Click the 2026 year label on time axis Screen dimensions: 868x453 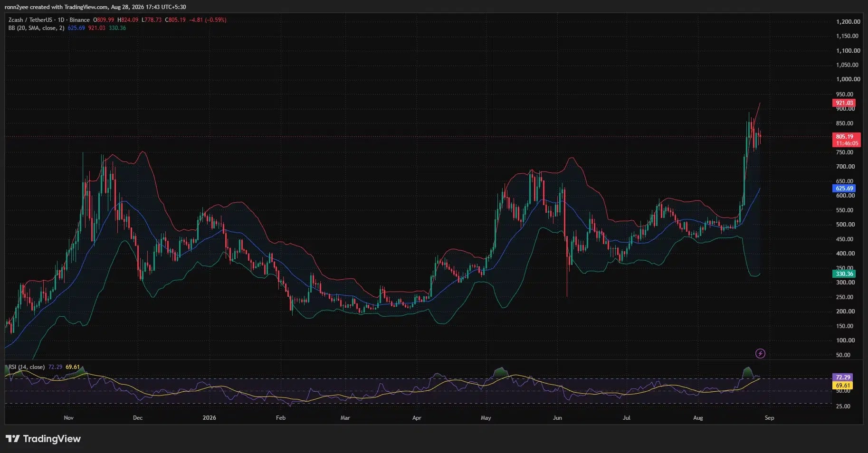(209, 418)
